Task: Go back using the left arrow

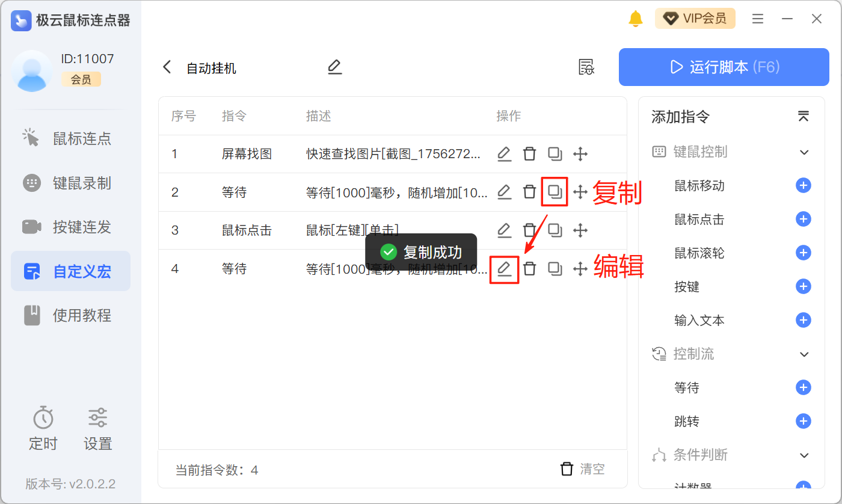Action: (167, 67)
